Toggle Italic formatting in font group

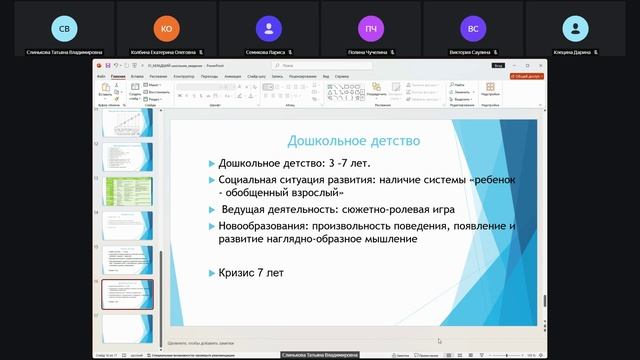click(x=187, y=96)
